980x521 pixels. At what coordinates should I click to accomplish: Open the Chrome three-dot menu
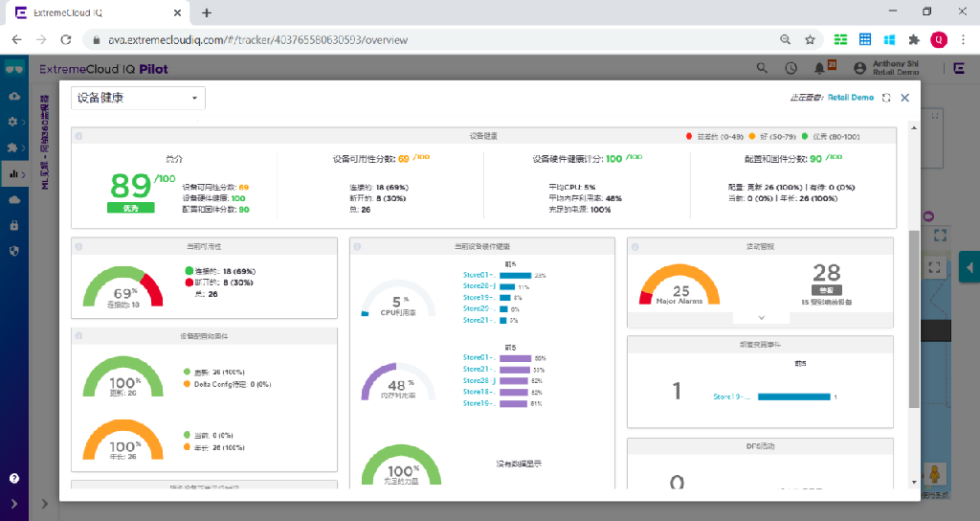click(963, 39)
